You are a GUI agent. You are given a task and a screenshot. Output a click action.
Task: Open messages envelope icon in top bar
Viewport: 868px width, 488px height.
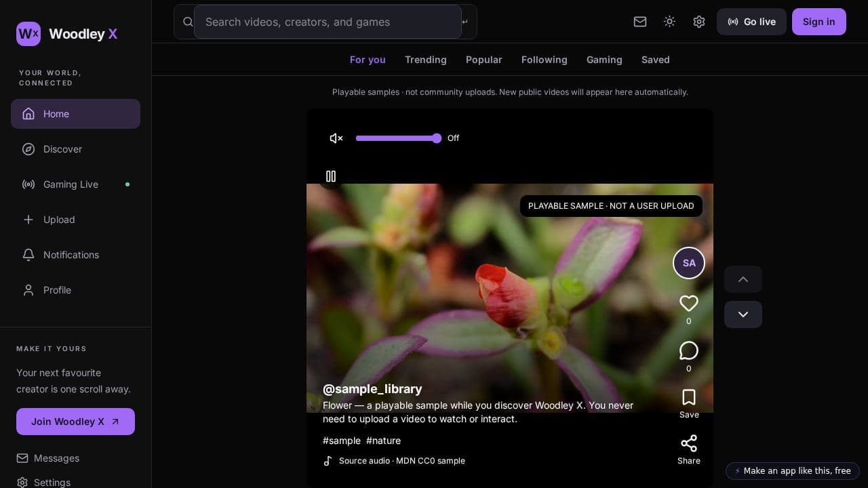[640, 22]
